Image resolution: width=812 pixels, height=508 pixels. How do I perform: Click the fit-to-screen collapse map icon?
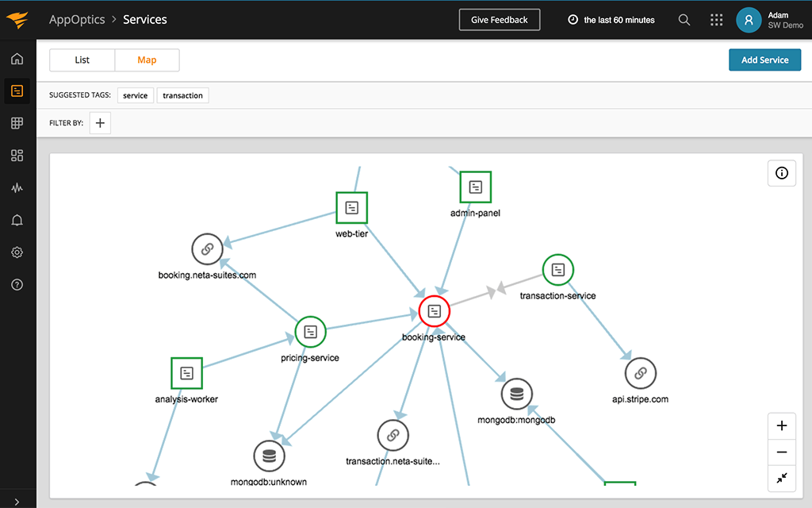tap(781, 478)
